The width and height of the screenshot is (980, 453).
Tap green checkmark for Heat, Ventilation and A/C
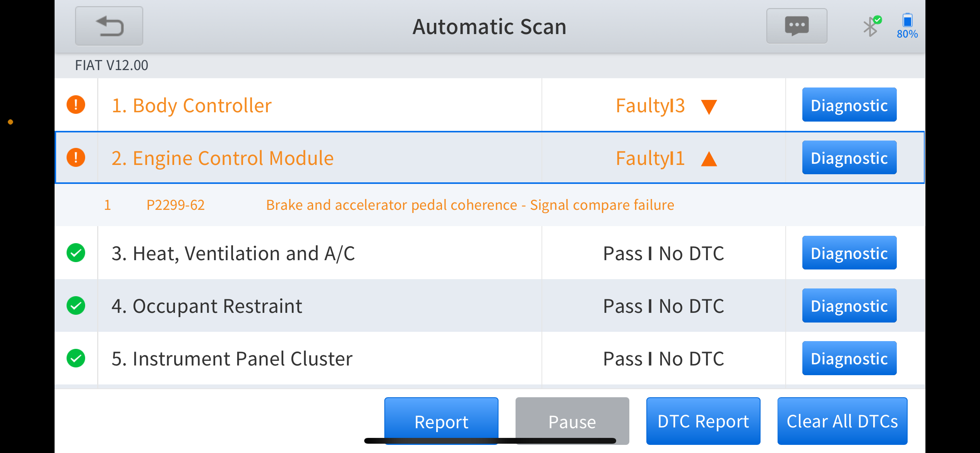pos(76,253)
